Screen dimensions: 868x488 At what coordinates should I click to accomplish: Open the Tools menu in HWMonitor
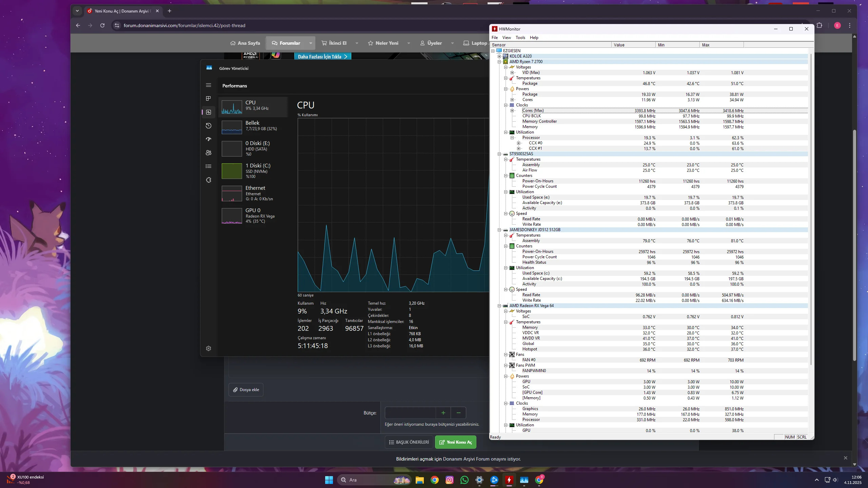tap(520, 38)
